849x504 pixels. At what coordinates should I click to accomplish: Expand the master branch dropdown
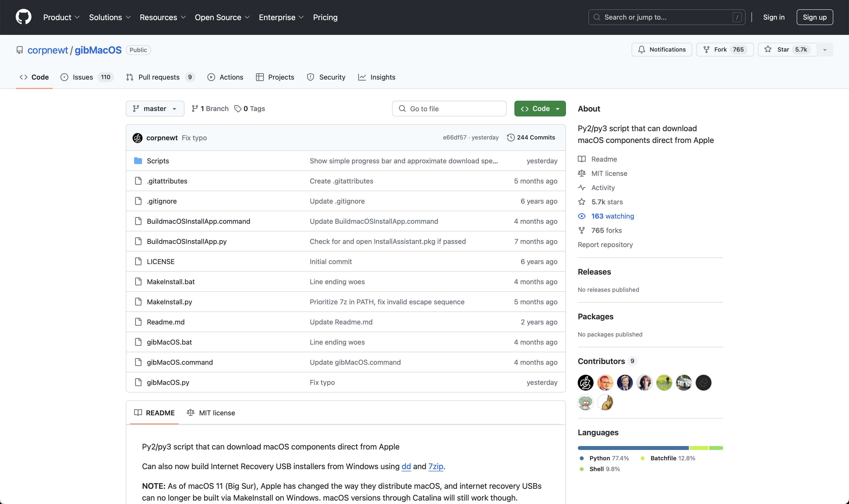(x=155, y=108)
